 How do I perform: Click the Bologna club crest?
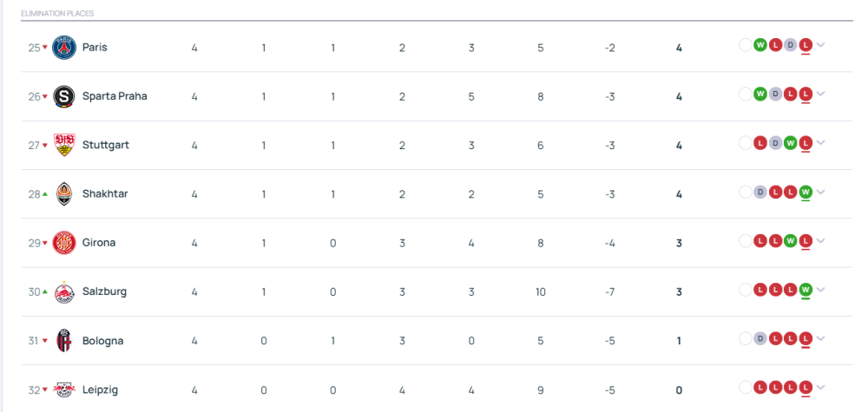pyautogui.click(x=64, y=341)
